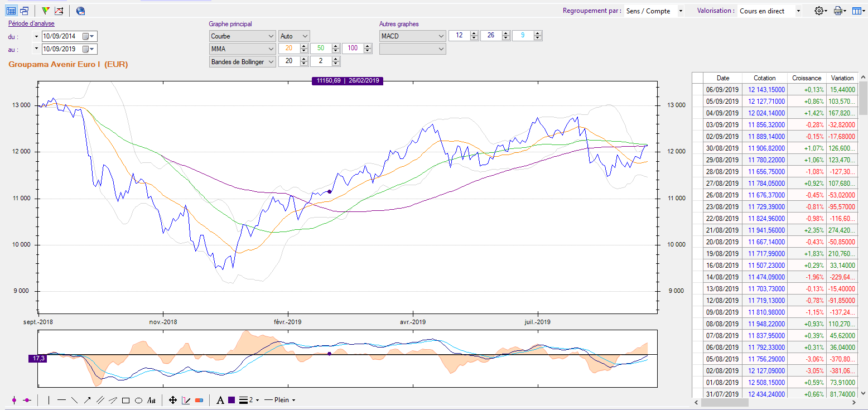Open the globe chart icon in top toolbar

click(81, 11)
